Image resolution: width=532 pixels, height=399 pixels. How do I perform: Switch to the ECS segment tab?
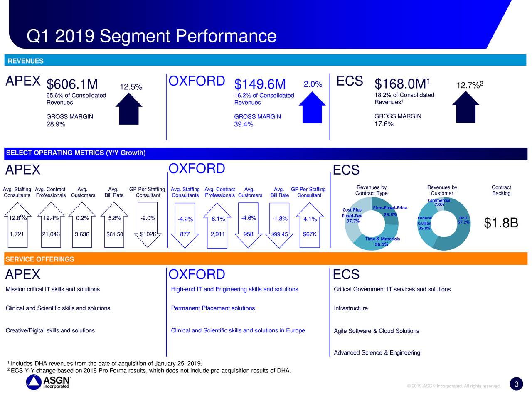click(x=350, y=81)
